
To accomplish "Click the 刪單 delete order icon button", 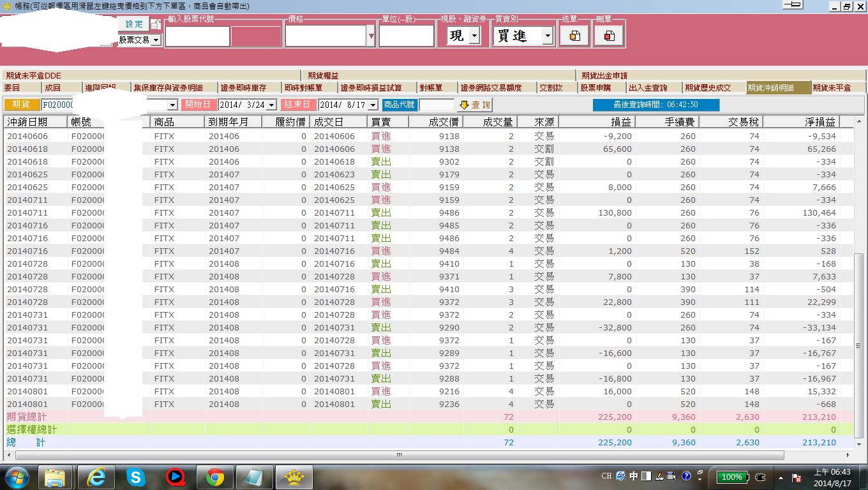I will click(x=608, y=36).
